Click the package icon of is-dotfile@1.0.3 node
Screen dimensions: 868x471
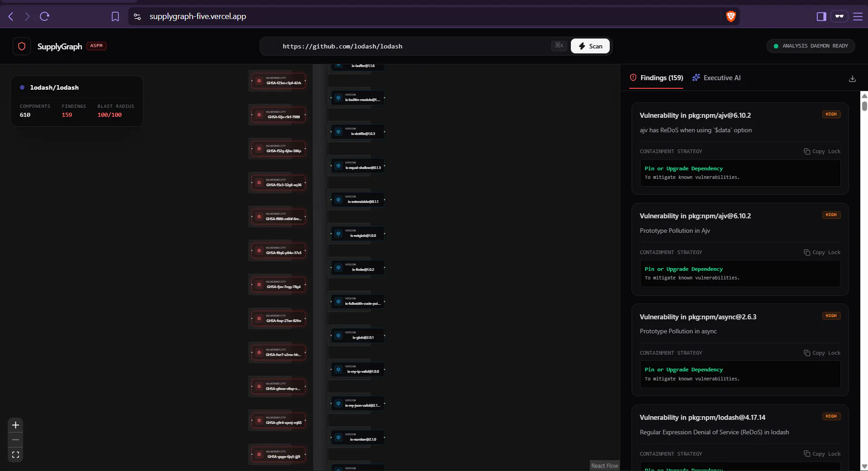point(338,132)
